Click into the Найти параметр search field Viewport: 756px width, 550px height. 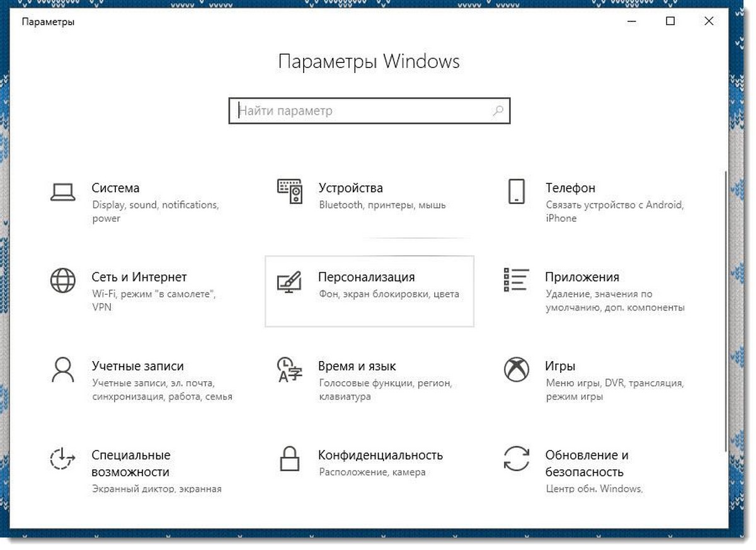pos(369,112)
